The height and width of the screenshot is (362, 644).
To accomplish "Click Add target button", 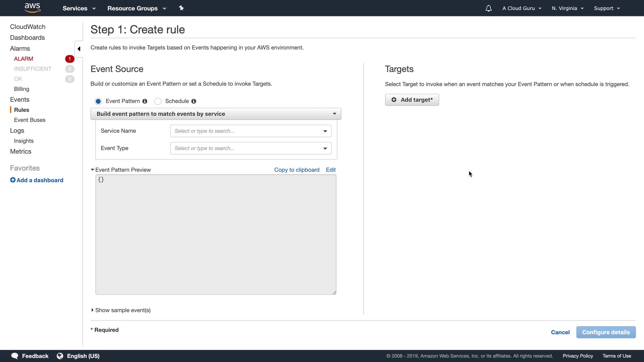I will 412,100.
